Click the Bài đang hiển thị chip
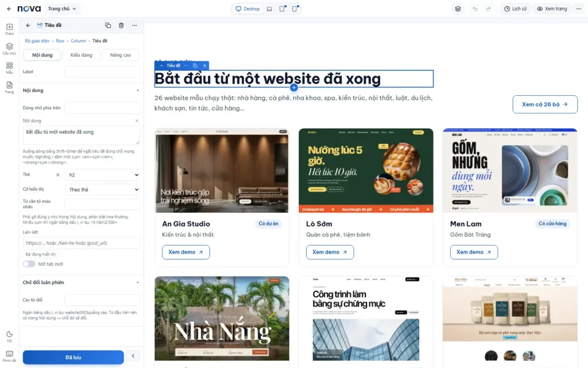This screenshot has width=588, height=368. click(x=41, y=254)
